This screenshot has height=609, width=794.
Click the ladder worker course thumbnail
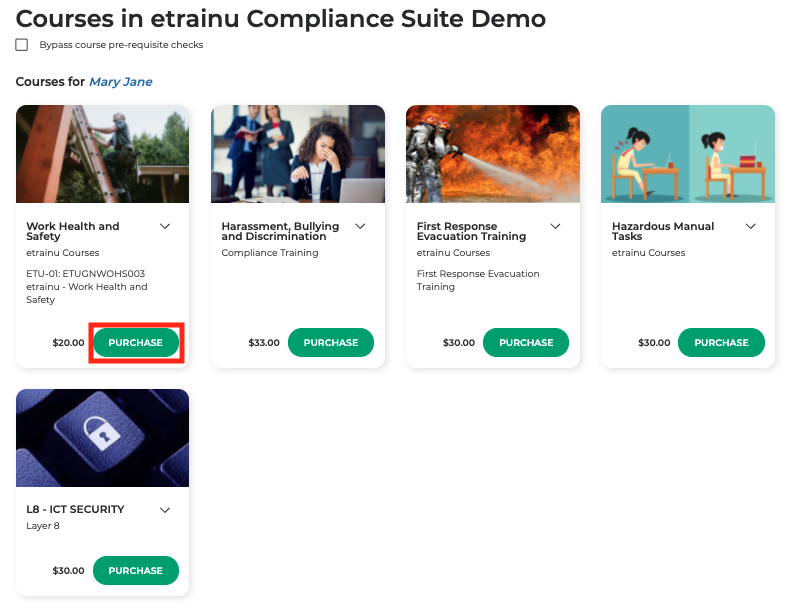point(102,154)
